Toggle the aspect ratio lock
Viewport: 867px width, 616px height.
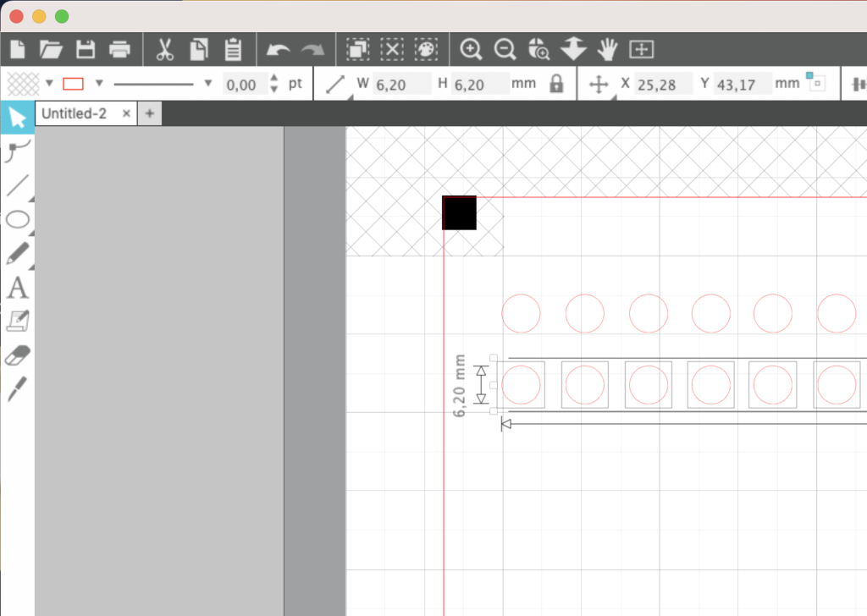(556, 84)
